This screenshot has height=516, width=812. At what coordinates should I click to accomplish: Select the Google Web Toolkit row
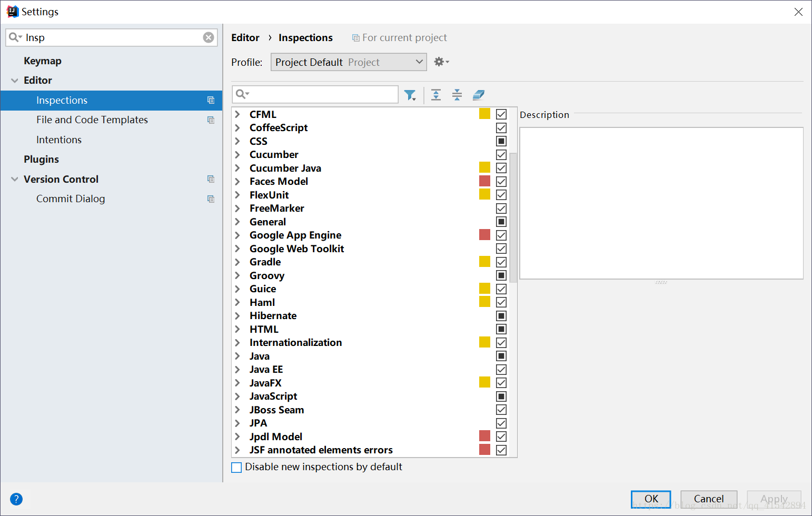pyautogui.click(x=370, y=249)
